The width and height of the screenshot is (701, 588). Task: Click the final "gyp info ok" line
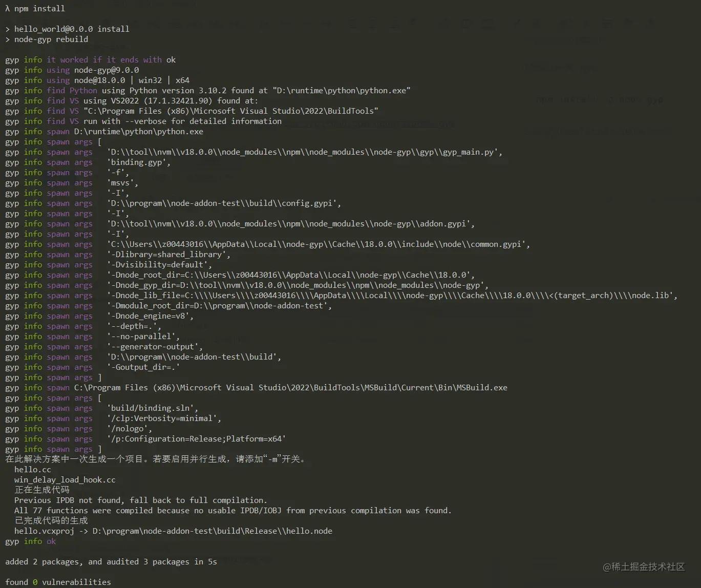click(31, 541)
